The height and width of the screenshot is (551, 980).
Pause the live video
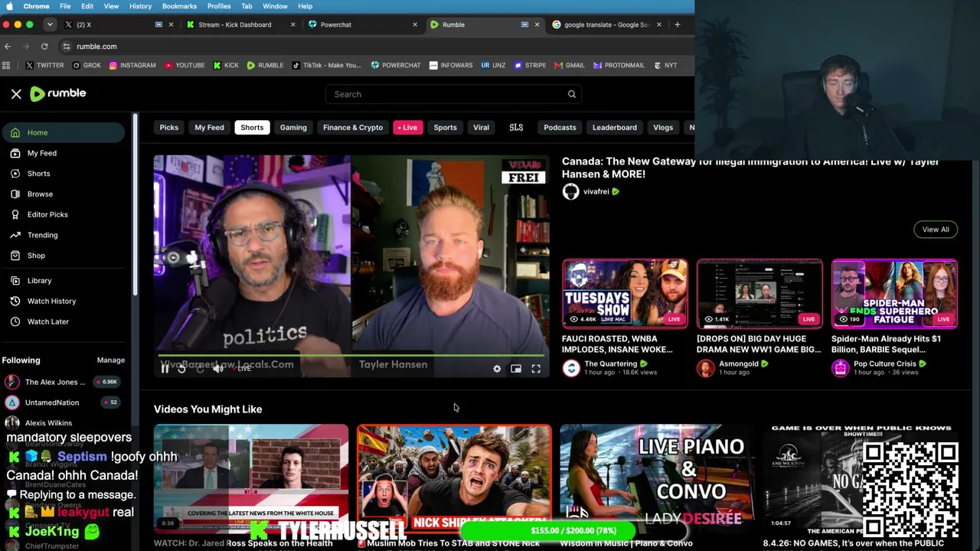[165, 368]
